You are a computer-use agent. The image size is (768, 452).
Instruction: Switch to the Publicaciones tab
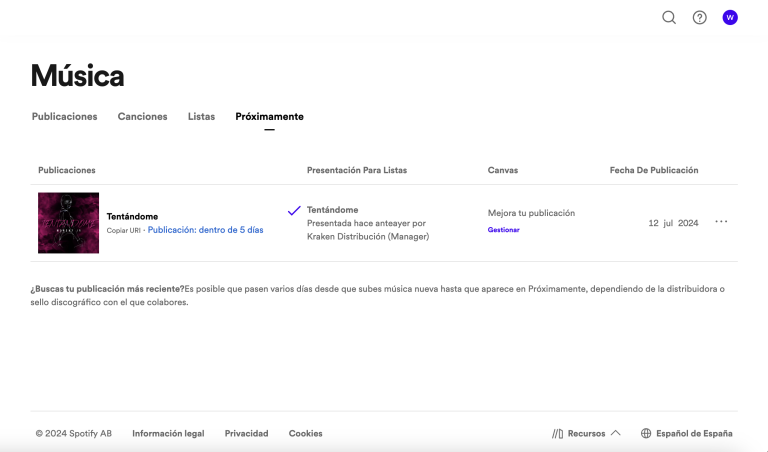click(x=65, y=116)
